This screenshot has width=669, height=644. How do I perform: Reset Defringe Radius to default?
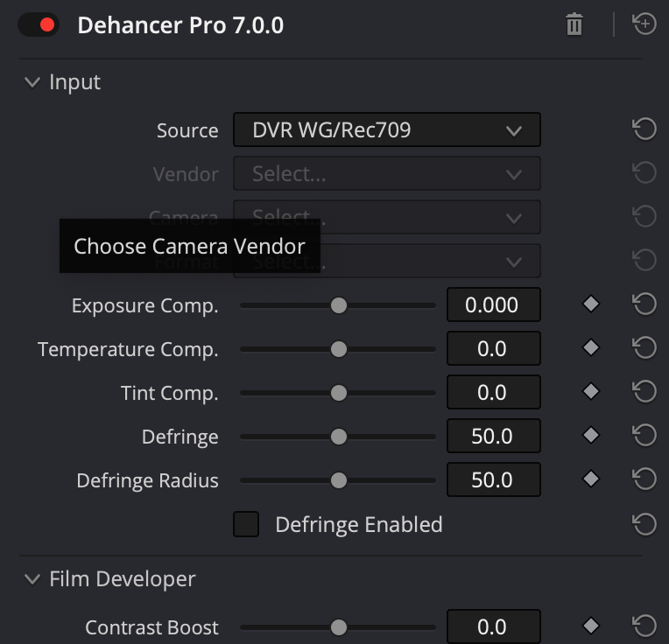click(x=644, y=479)
